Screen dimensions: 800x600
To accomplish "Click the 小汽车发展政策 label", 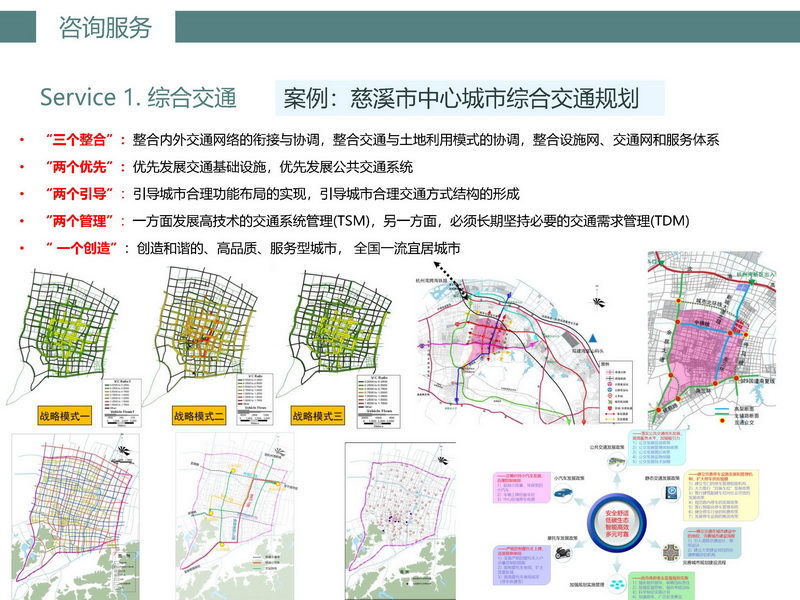I will pos(569,479).
